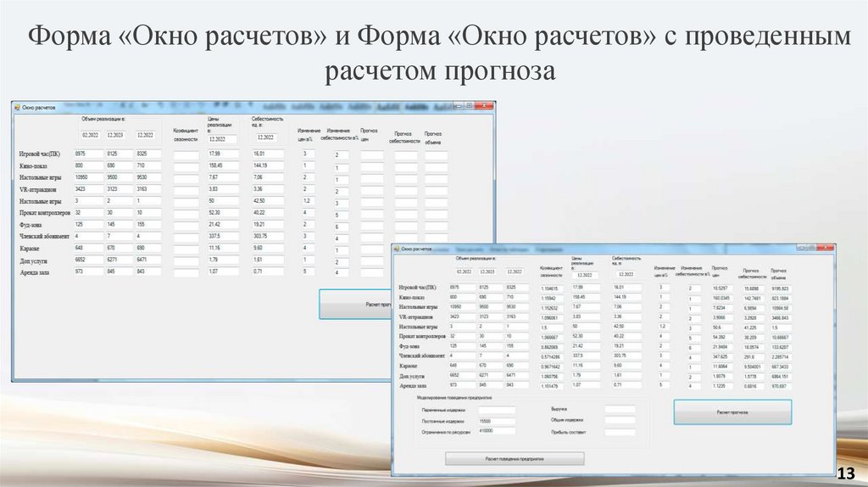868x487 pixels.
Task: Click the app icon in front window title bar
Action: tap(397, 249)
